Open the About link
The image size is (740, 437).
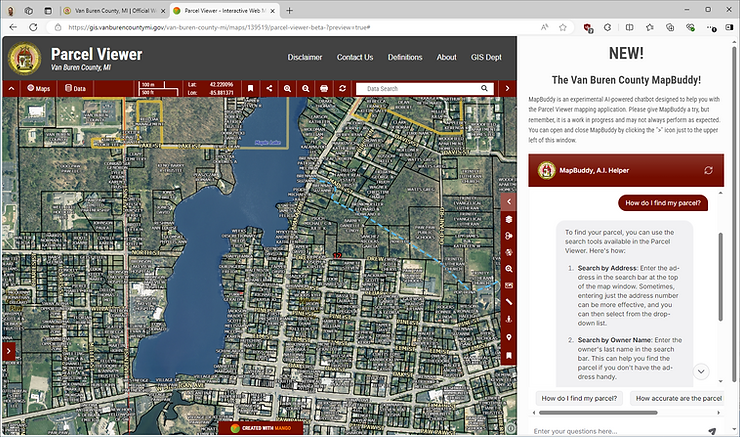coord(446,57)
